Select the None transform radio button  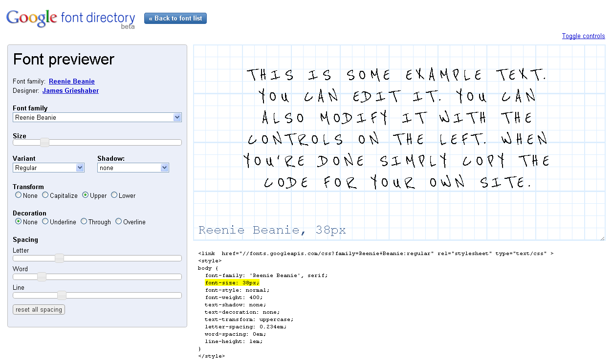point(19,195)
